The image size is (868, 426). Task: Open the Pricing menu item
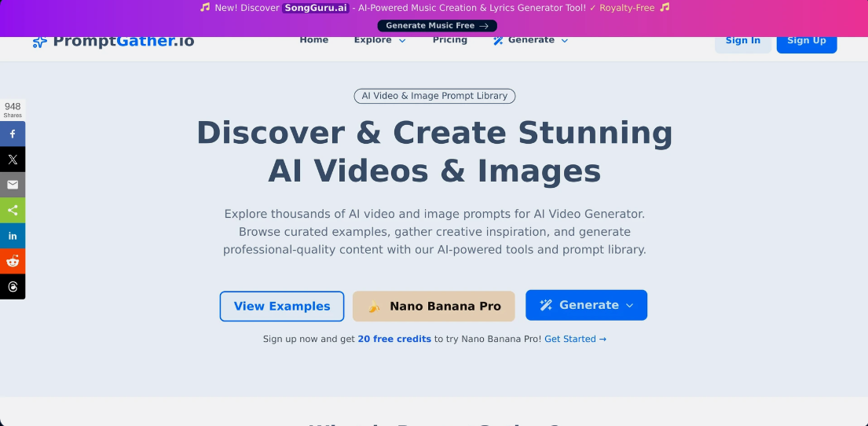[449, 40]
